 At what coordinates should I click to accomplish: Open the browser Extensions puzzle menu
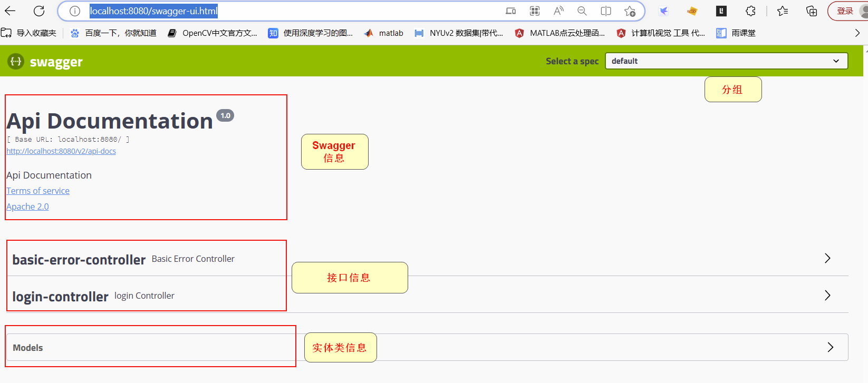750,11
